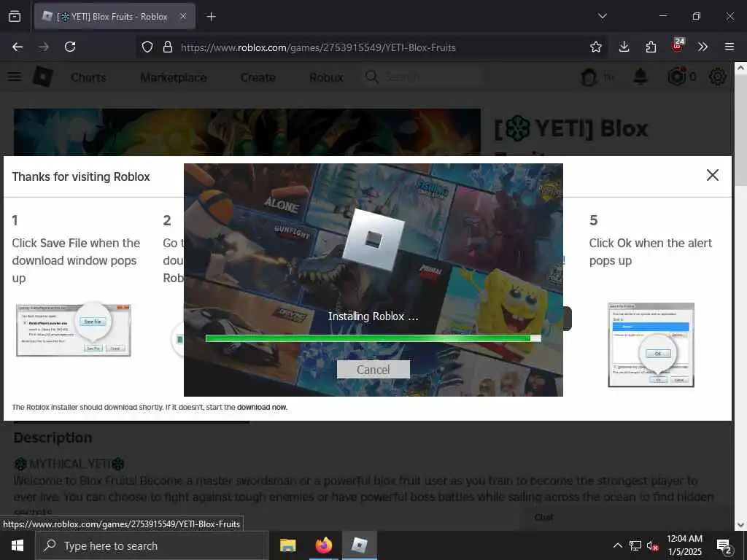This screenshot has width=747, height=560.
Task: Click the Windows taskbar search box
Action: pyautogui.click(x=152, y=545)
